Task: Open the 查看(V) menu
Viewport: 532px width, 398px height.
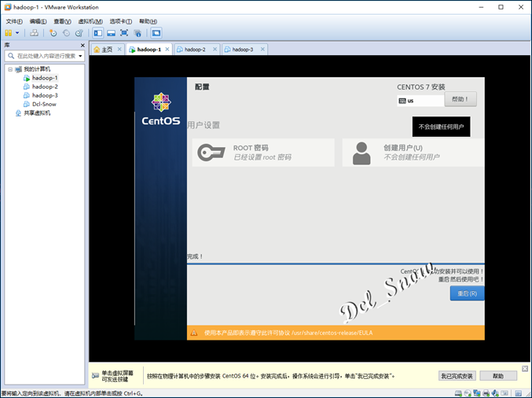Action: click(62, 21)
